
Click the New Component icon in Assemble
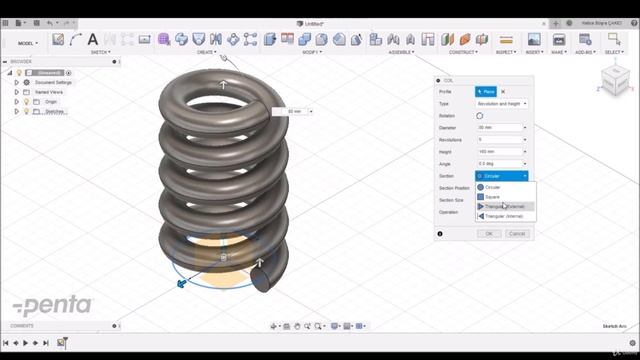(x=376, y=40)
